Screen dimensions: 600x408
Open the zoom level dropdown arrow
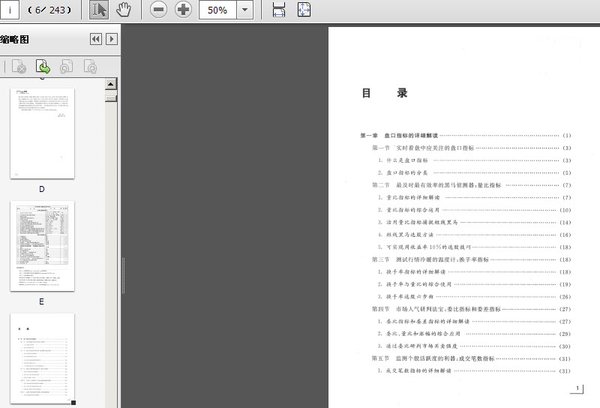pyautogui.click(x=245, y=10)
